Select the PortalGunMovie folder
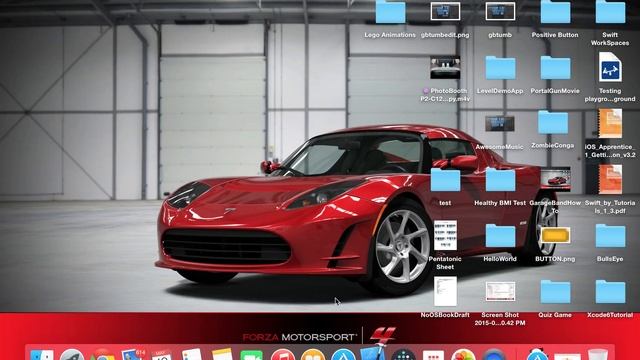 tap(555, 68)
